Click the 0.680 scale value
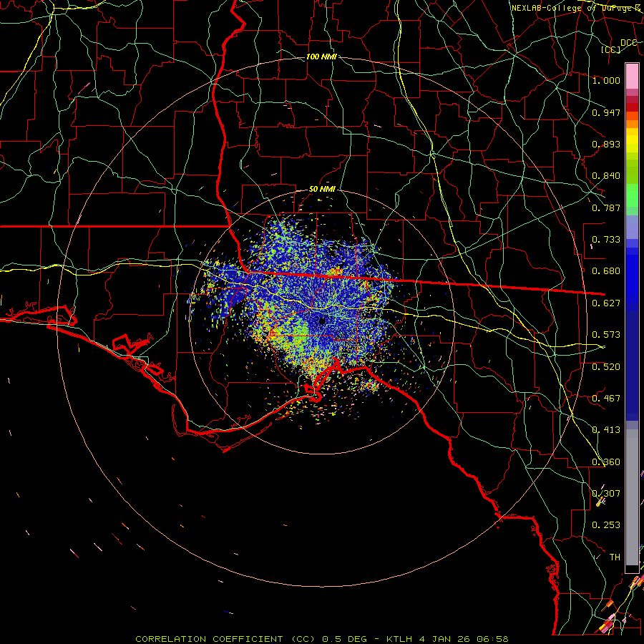 [x=606, y=271]
